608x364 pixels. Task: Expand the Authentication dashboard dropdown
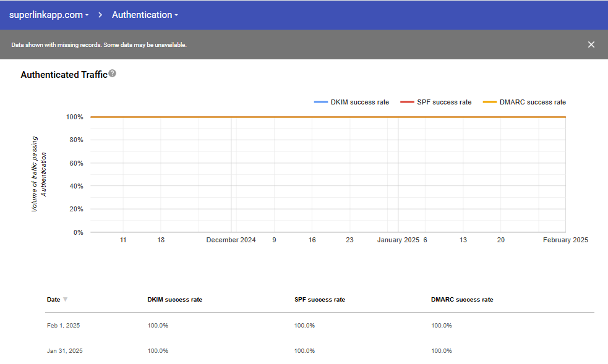coord(145,15)
